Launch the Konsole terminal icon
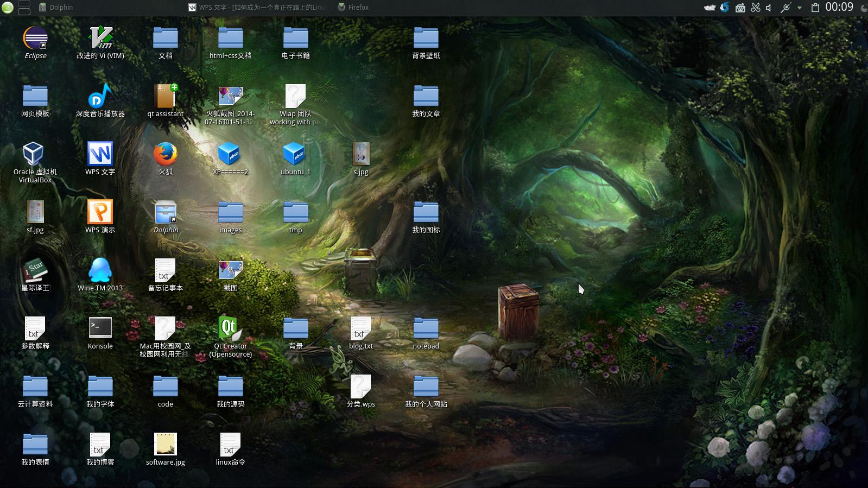Viewport: 868px width, 488px height. 100,328
